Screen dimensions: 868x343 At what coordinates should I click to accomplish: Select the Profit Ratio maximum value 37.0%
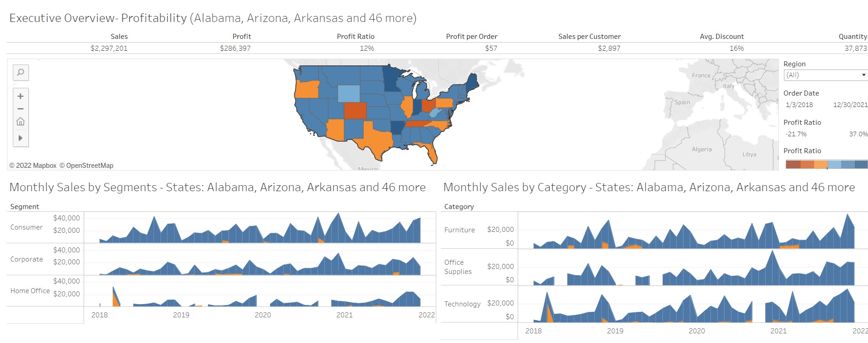point(857,134)
